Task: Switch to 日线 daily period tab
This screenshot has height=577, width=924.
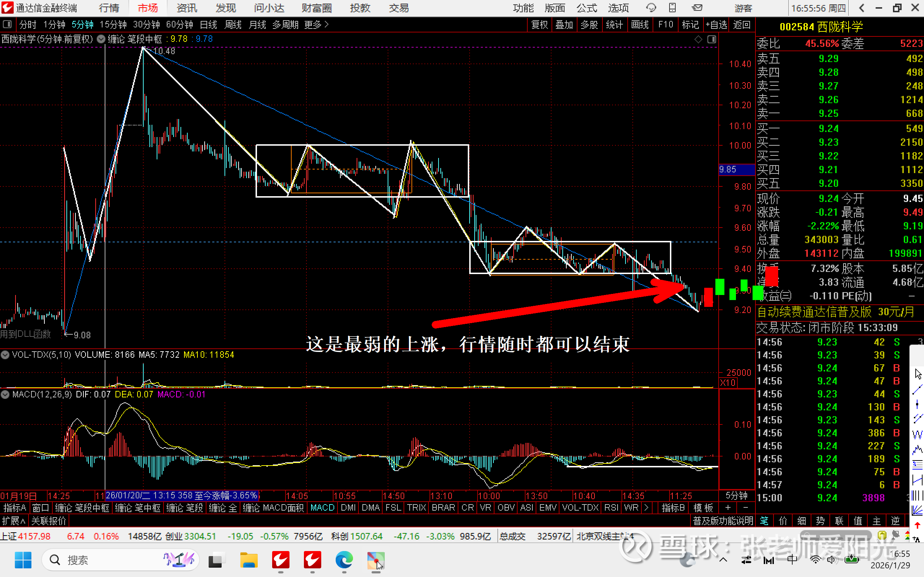Action: pyautogui.click(x=209, y=25)
